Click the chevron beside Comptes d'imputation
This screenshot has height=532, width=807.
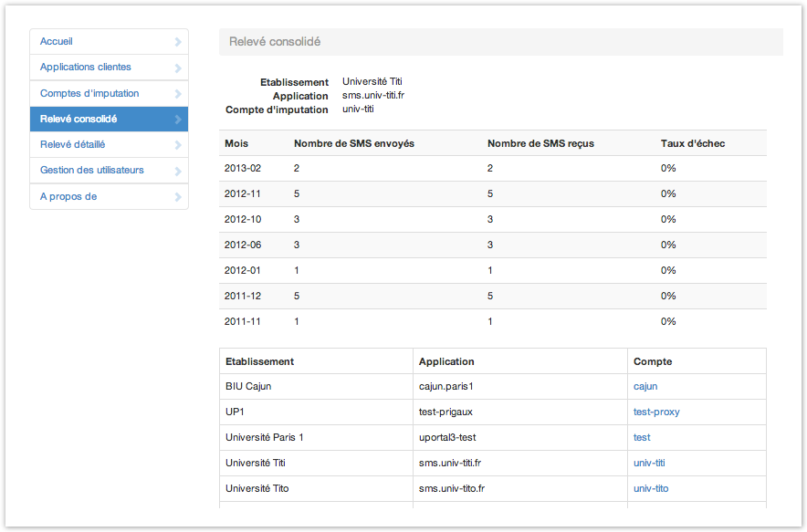[x=178, y=94]
